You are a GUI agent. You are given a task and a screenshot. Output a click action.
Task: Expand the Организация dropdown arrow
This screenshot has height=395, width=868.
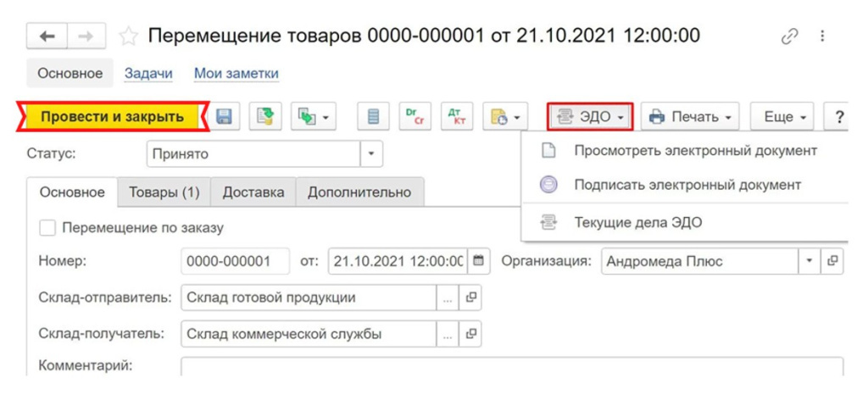(x=810, y=261)
